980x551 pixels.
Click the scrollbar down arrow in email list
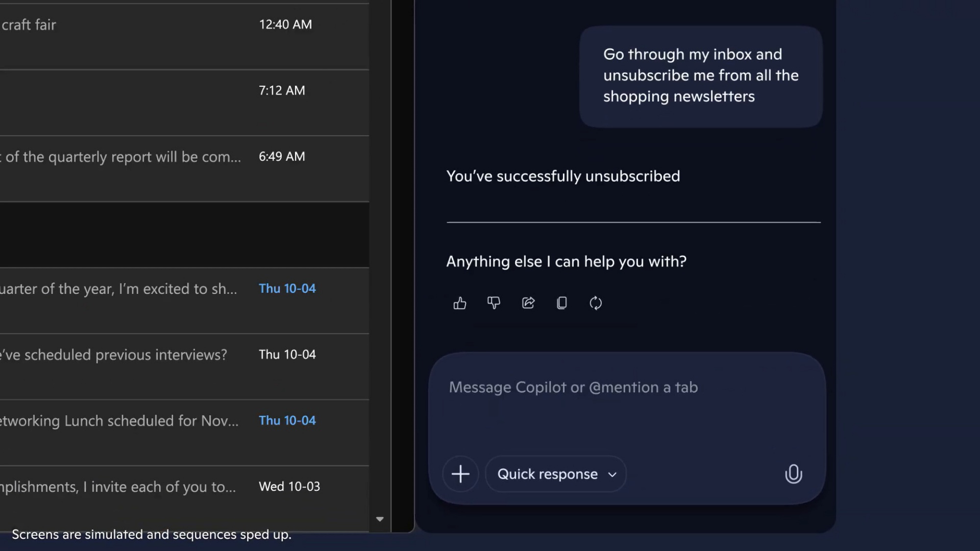click(380, 519)
